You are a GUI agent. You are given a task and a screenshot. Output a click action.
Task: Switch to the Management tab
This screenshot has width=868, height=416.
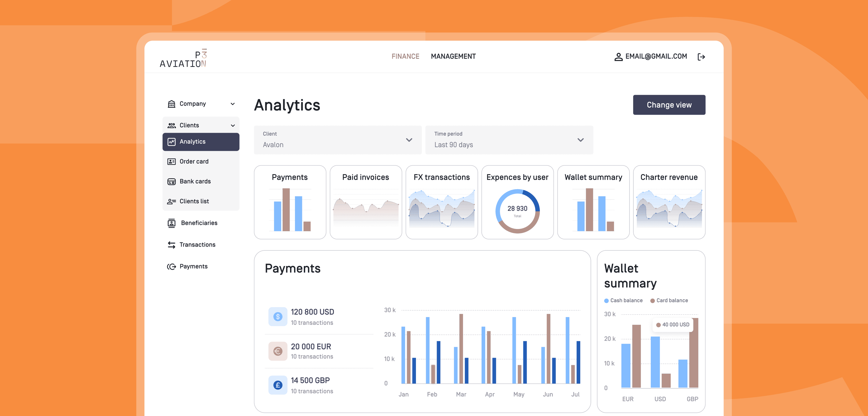[x=453, y=56]
